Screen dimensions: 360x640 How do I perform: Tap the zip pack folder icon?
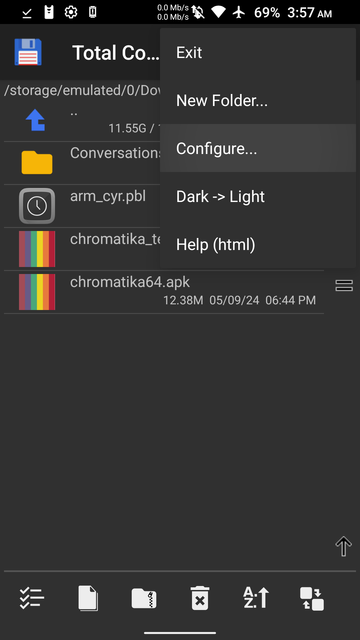coord(144,598)
